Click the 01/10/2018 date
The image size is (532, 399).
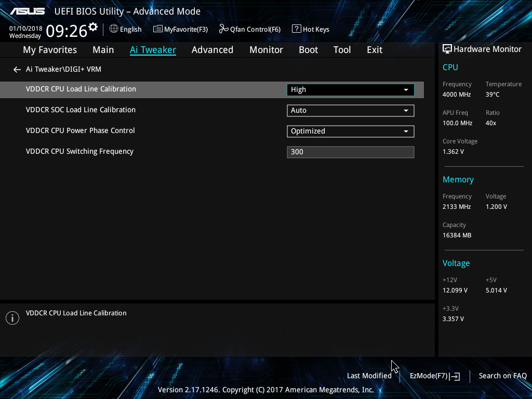[26, 29]
